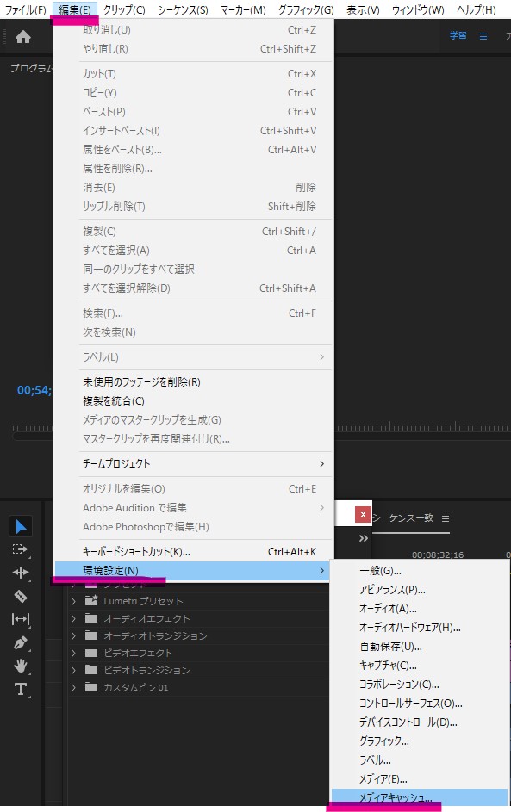The height and width of the screenshot is (812, 511).
Task: Expand the カスタムビン 01 folder
Action: click(x=73, y=687)
